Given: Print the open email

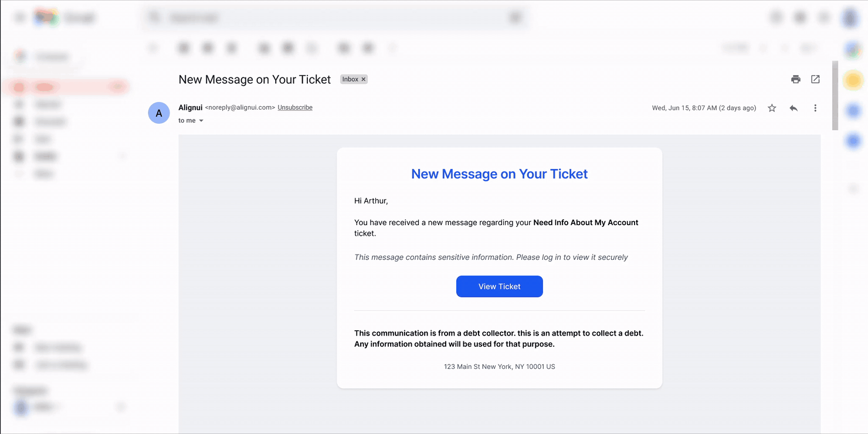Looking at the screenshot, I should click(x=795, y=79).
